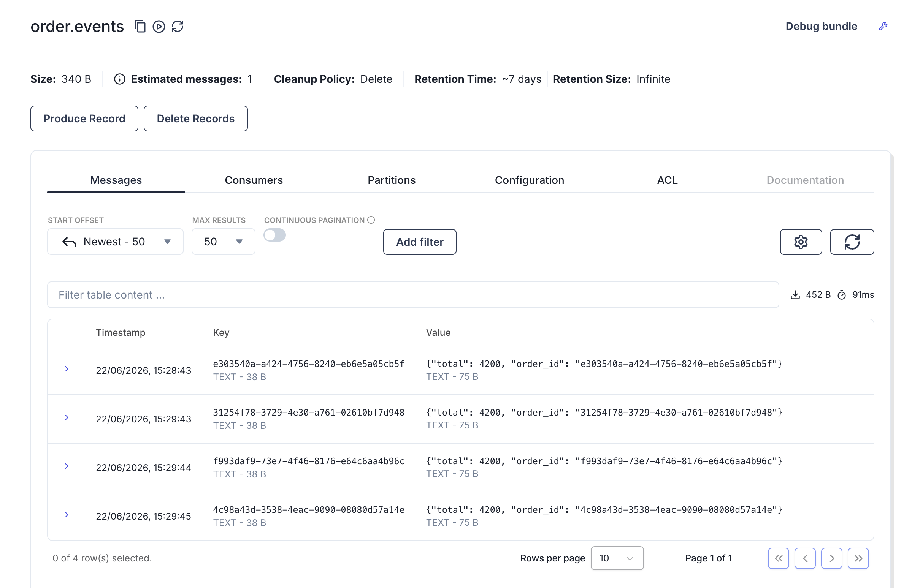Click the value JSON containing order_id 4c98a43d
This screenshot has height=588, width=923.
pyautogui.click(x=604, y=510)
